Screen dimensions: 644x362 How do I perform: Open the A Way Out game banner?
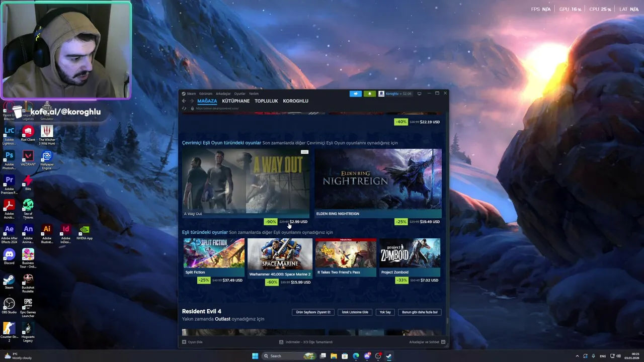pyautogui.click(x=246, y=184)
